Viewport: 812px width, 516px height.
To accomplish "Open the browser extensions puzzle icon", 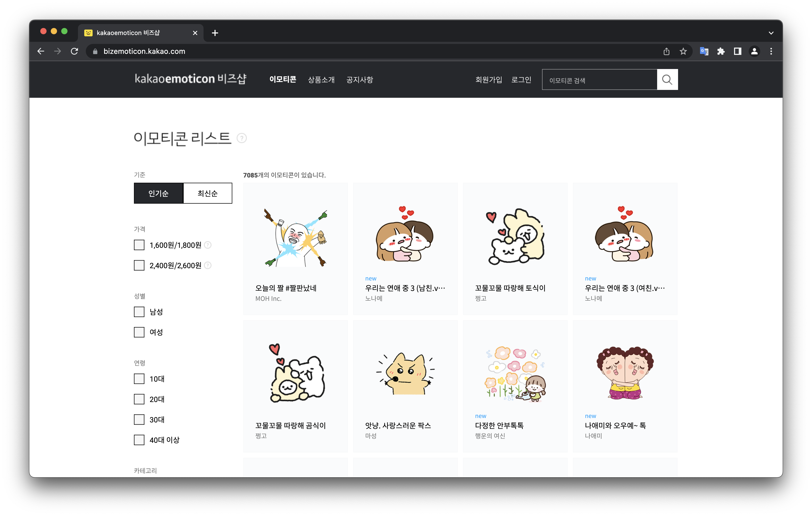I will click(721, 51).
